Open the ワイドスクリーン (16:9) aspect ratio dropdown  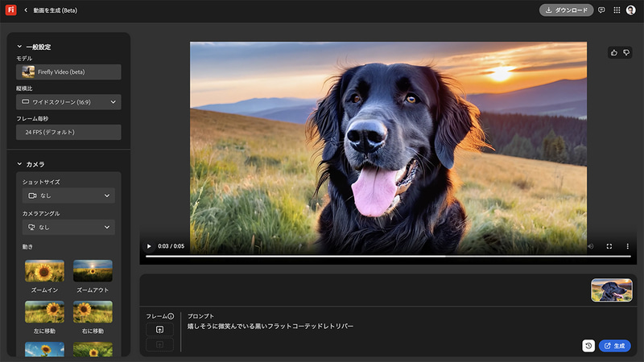pyautogui.click(x=68, y=102)
